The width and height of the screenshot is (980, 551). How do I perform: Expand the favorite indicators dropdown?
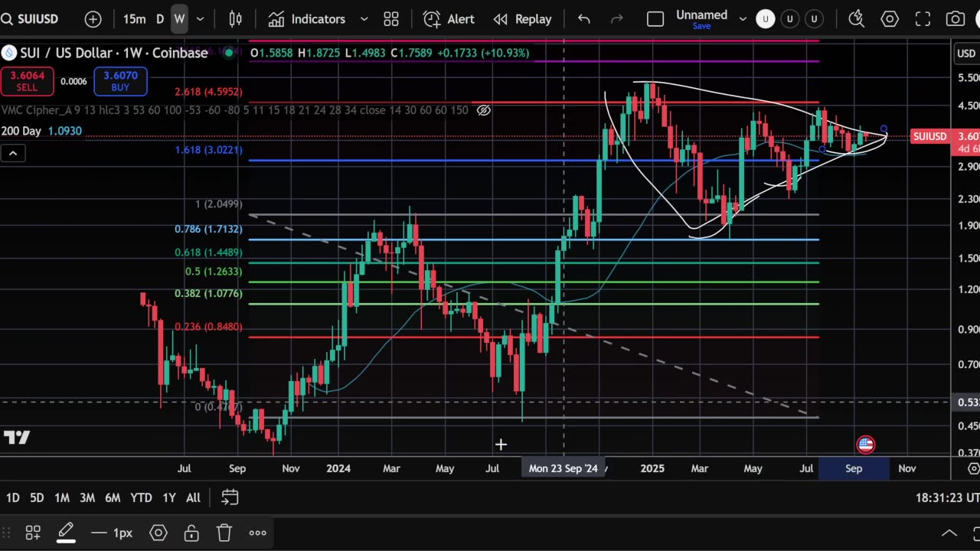tap(364, 19)
